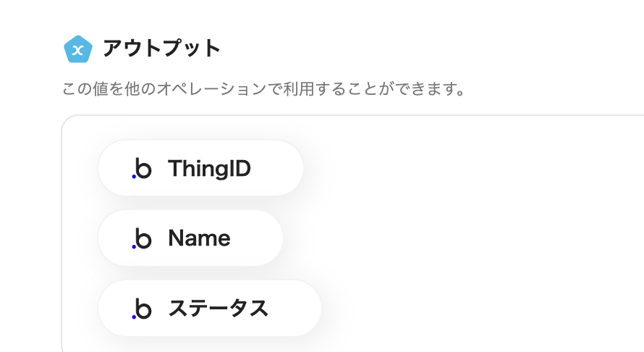This screenshot has width=644, height=352.
Task: Click the Bubble logo in the ステータス chip
Action: (x=143, y=309)
